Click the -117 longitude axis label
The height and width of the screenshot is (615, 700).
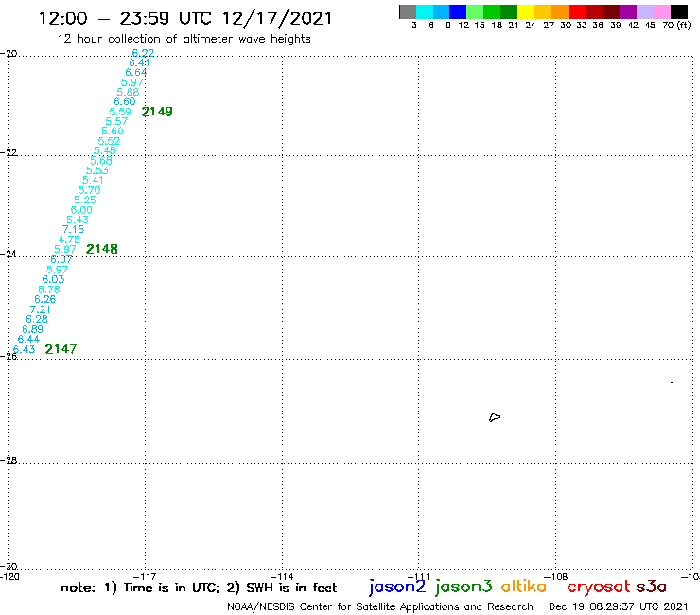(145, 577)
